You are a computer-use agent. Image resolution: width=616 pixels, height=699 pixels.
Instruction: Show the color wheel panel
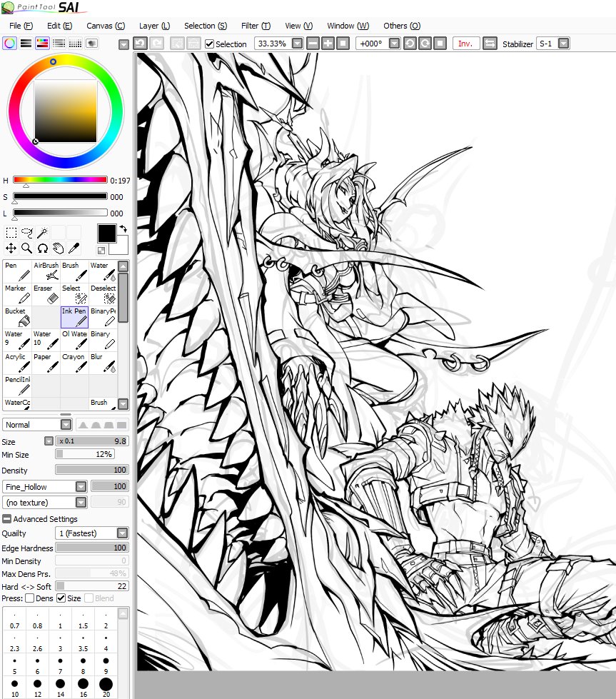pyautogui.click(x=9, y=44)
